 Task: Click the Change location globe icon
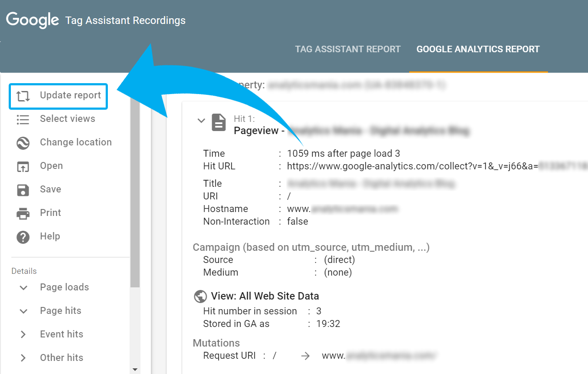pyautogui.click(x=23, y=143)
